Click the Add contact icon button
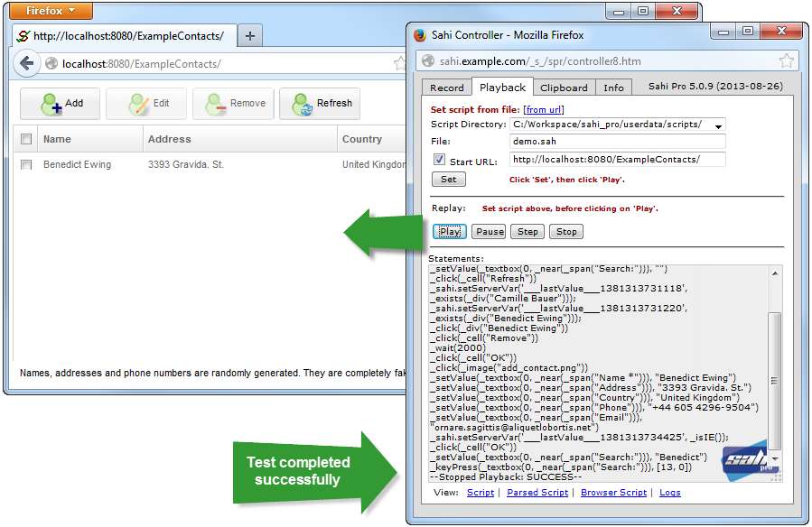 click(x=61, y=104)
